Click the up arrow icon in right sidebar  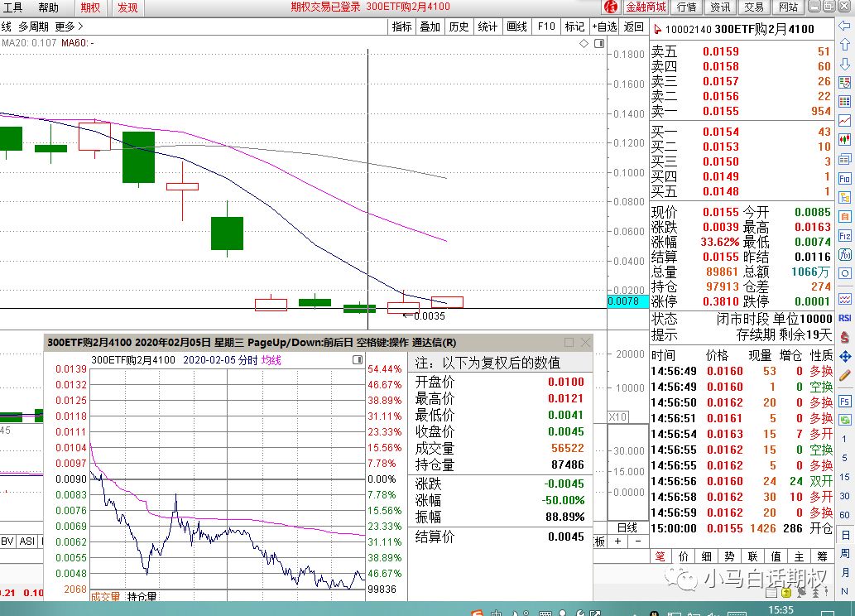tap(844, 45)
